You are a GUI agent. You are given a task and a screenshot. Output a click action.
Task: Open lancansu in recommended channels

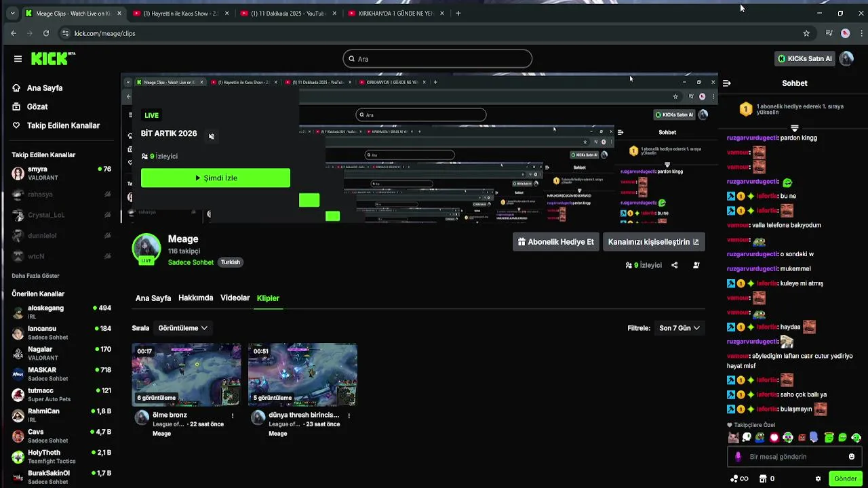coord(61,333)
